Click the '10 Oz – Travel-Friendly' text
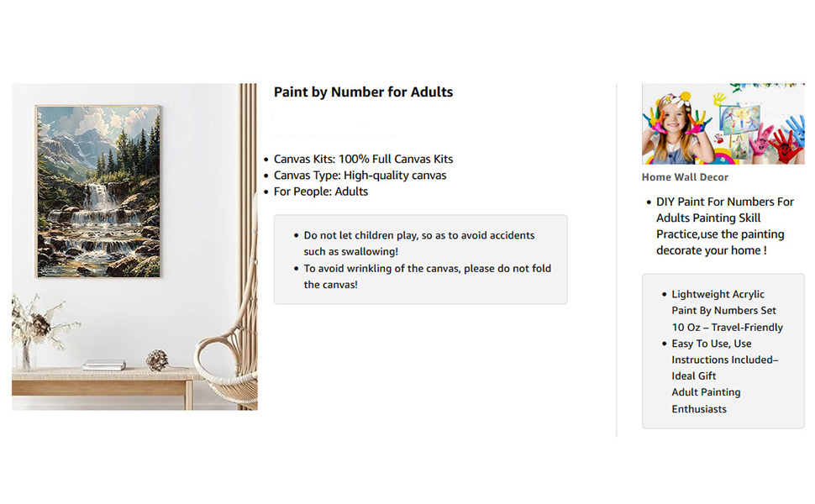This screenshot has width=815, height=504. [727, 328]
